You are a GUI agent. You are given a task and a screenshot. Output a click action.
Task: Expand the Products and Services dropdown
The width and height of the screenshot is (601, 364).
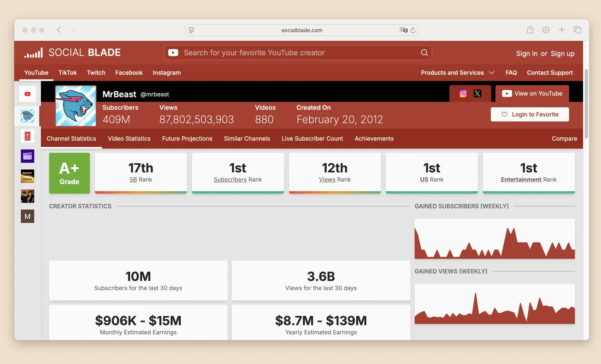coord(457,73)
